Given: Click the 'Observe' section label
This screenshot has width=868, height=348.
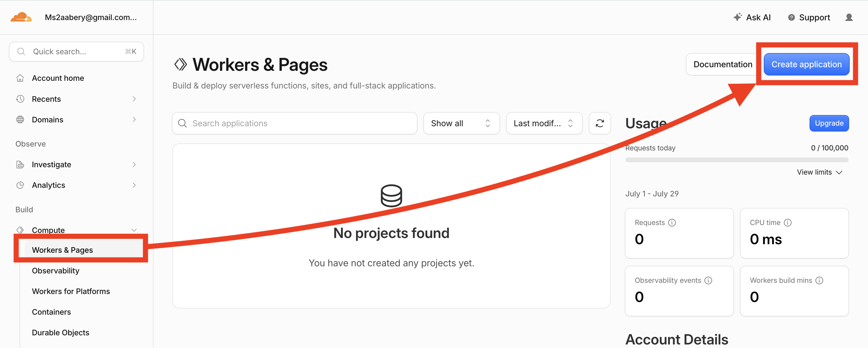Looking at the screenshot, I should tap(30, 144).
